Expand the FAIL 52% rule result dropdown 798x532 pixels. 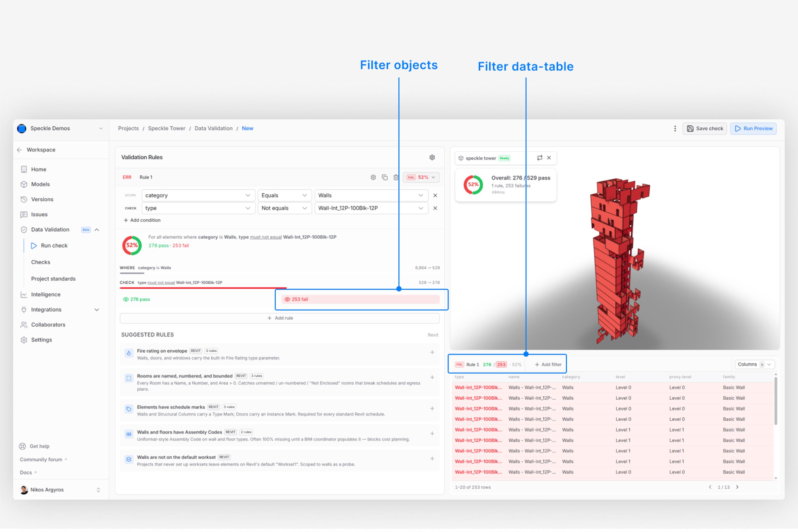tap(421, 178)
